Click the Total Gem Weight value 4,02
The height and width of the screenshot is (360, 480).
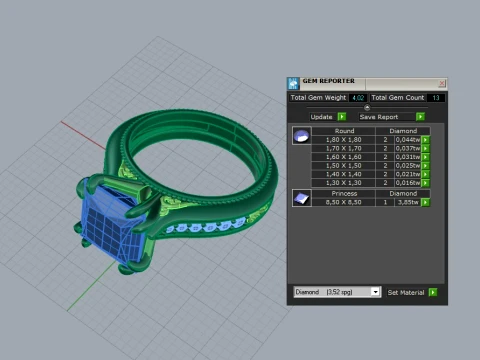pos(358,98)
